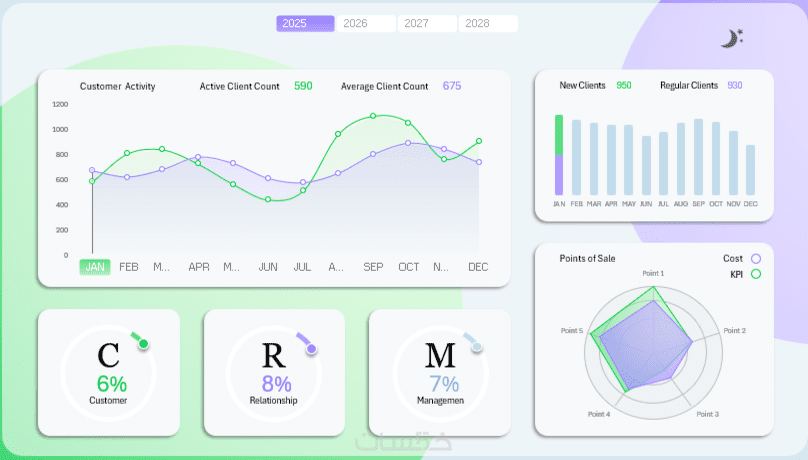Select SEP on the activity chart axis

tap(373, 267)
